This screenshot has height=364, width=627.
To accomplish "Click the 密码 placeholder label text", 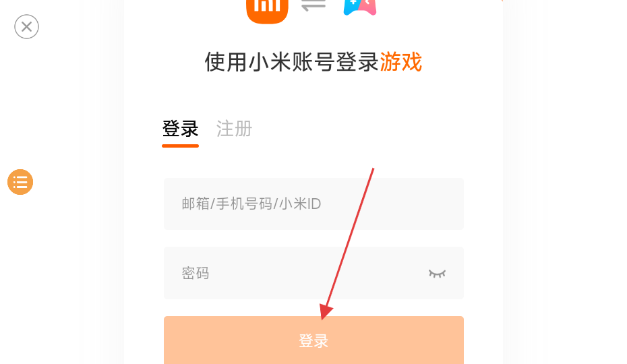I will (195, 273).
